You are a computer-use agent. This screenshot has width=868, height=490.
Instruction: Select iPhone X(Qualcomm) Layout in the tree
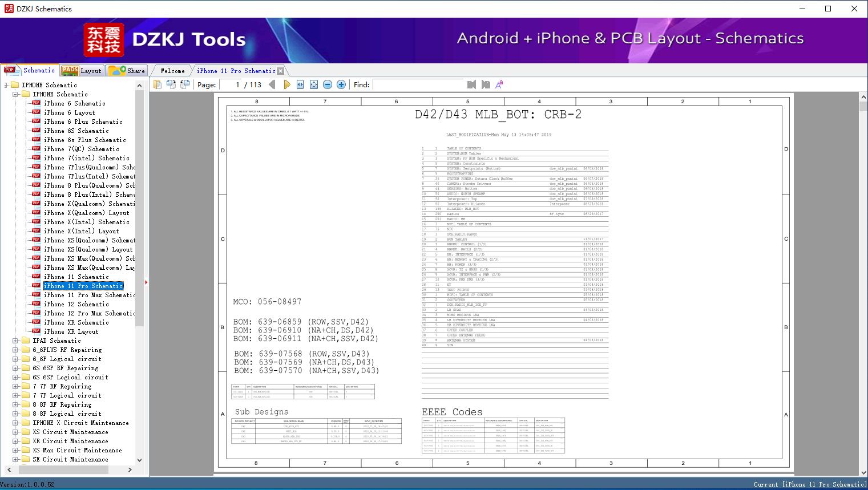(x=87, y=213)
